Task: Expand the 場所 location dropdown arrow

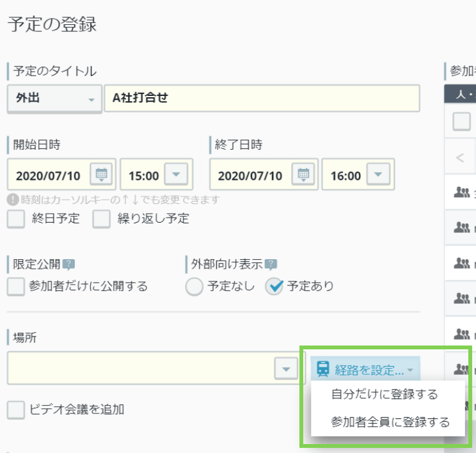Action: 286,369
